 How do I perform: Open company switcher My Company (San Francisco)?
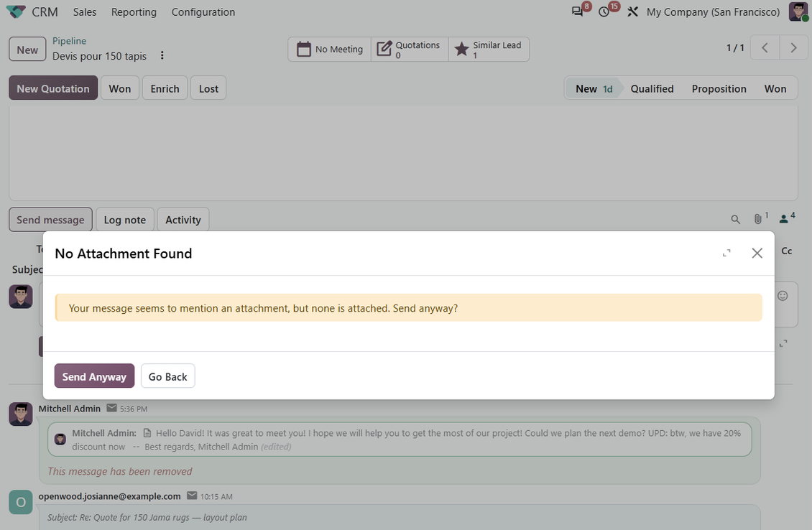click(x=713, y=12)
